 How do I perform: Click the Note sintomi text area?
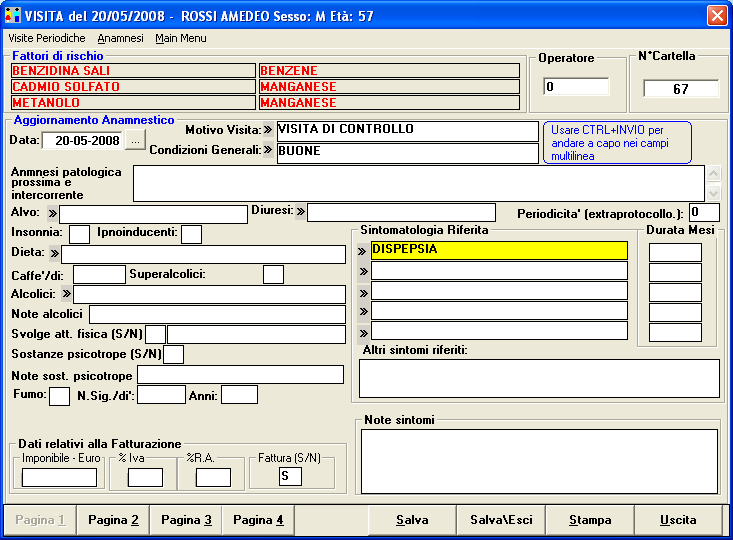(x=539, y=462)
